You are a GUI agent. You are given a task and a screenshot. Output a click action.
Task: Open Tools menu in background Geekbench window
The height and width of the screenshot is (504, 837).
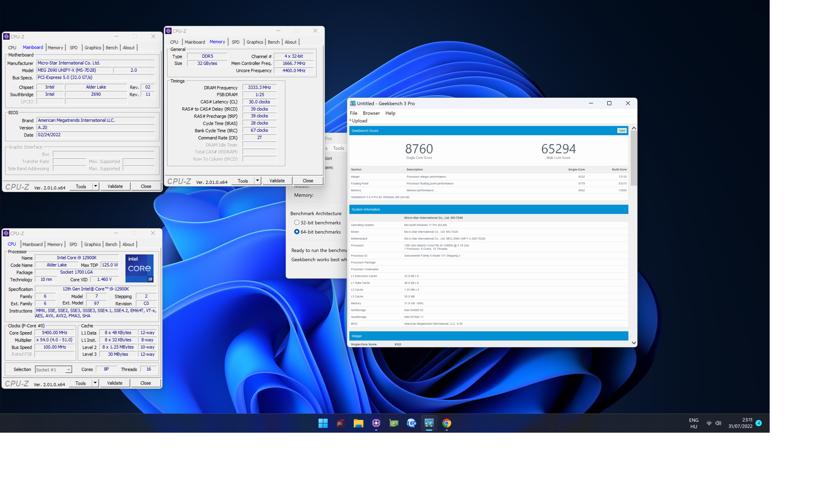click(338, 148)
